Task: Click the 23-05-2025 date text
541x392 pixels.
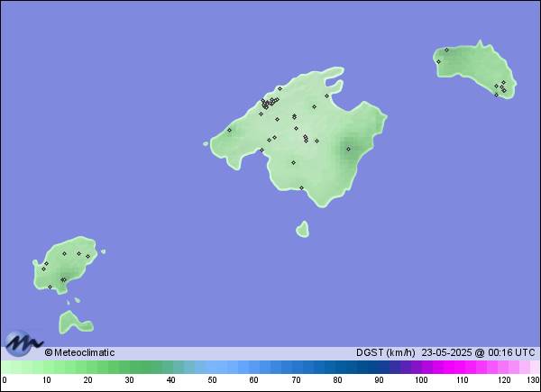Action: (446, 352)
